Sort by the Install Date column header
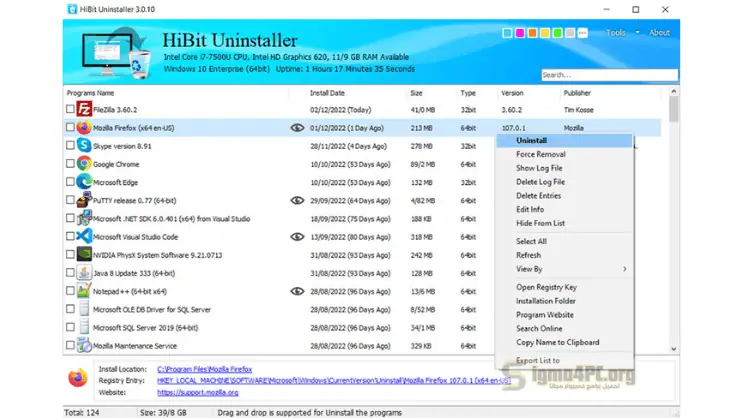The width and height of the screenshot is (743, 418). point(327,93)
